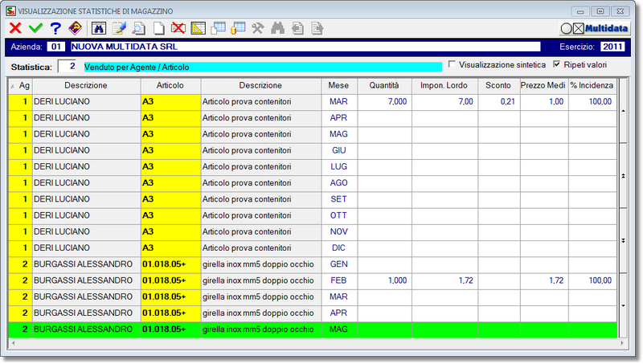The height and width of the screenshot is (364, 643).
Task: Open the purple help book icon
Action: click(x=75, y=28)
